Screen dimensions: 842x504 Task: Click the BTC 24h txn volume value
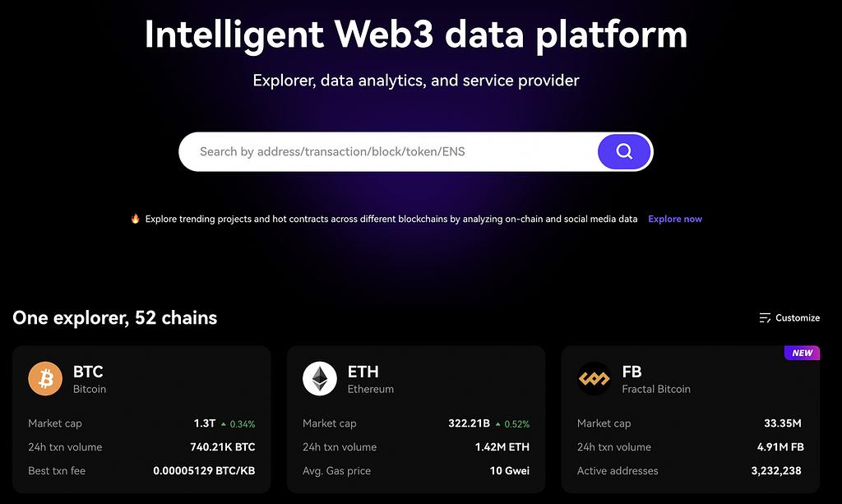tap(222, 447)
